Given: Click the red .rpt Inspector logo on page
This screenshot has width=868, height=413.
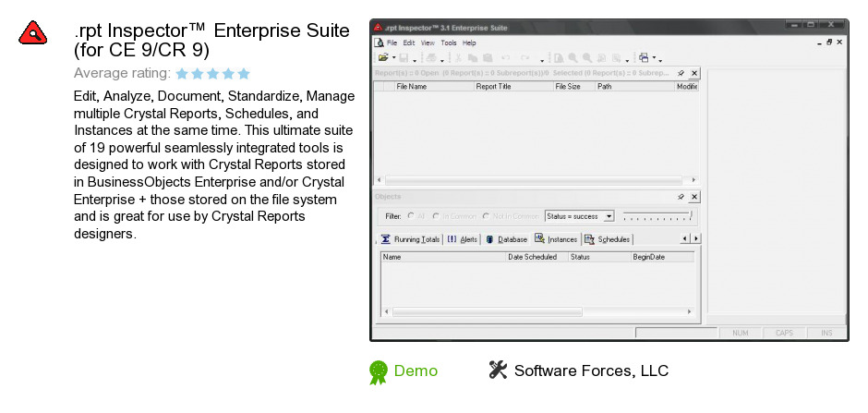Looking at the screenshot, I should coord(33,32).
